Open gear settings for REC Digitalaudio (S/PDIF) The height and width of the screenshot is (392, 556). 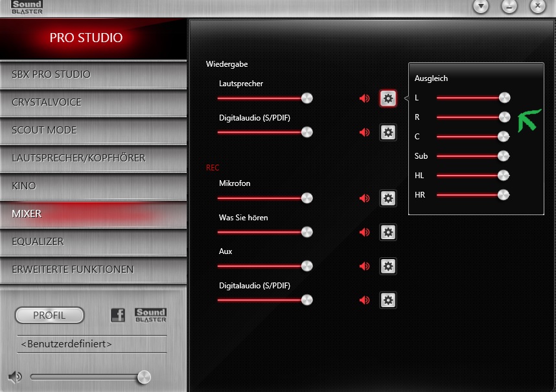(388, 300)
